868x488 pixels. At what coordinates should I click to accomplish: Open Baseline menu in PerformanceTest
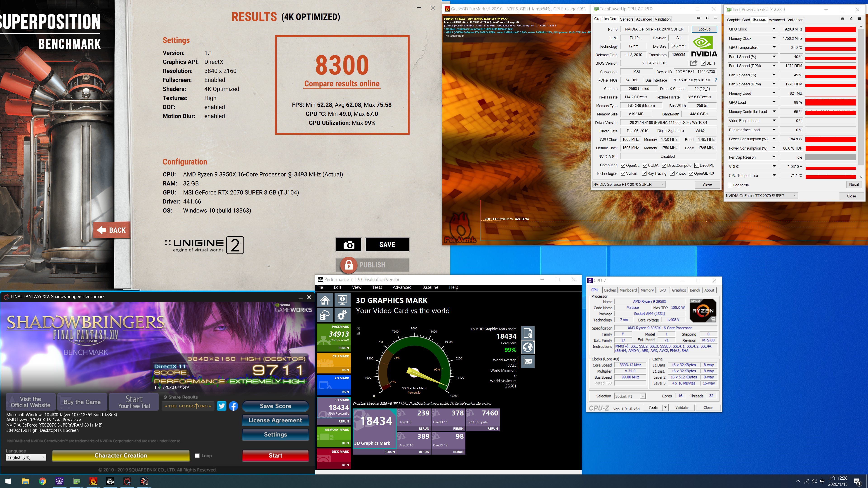point(430,287)
